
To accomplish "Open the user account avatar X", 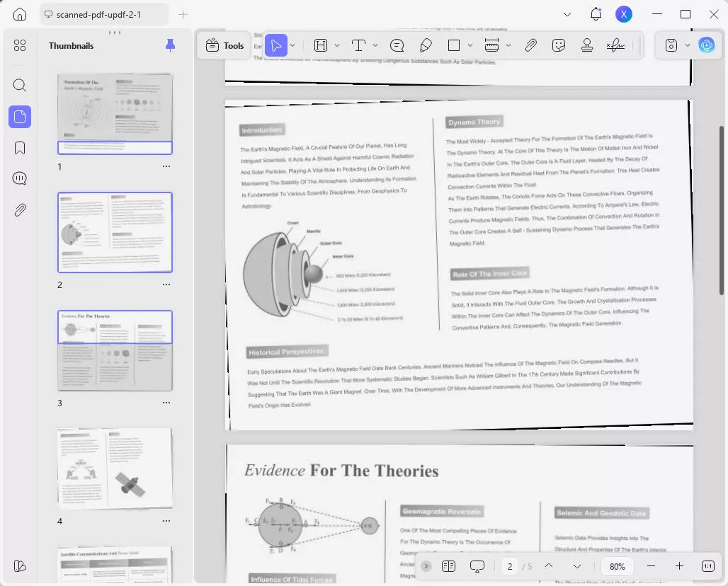I will (623, 14).
